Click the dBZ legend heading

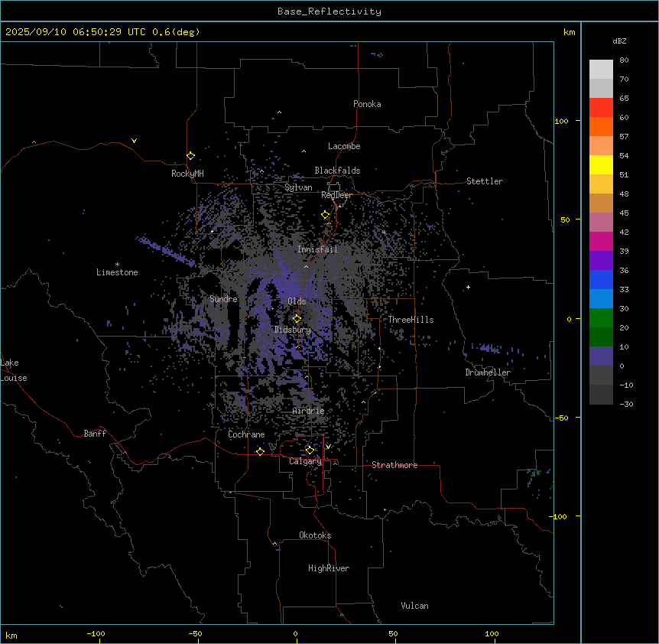click(619, 41)
